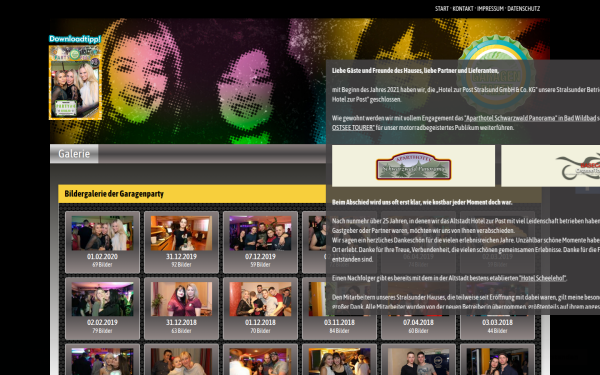600x375 pixels.
Task: Open the 01.02.2020 gallery with 69 Bilder
Action: point(102,242)
